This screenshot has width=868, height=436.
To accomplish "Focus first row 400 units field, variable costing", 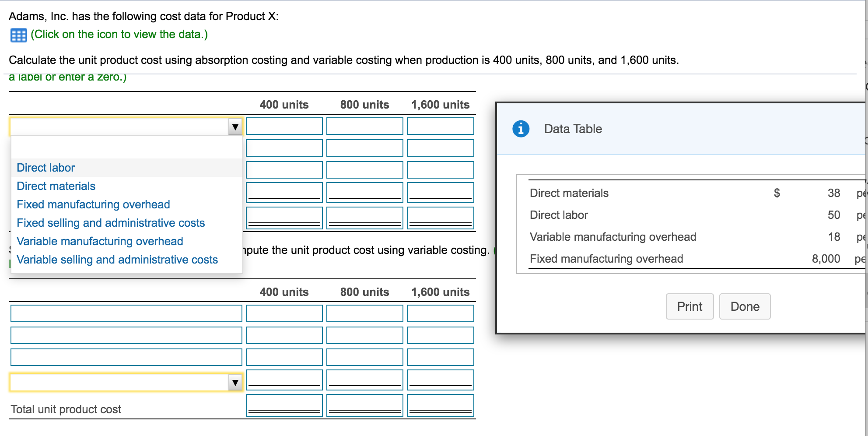I will [x=284, y=313].
